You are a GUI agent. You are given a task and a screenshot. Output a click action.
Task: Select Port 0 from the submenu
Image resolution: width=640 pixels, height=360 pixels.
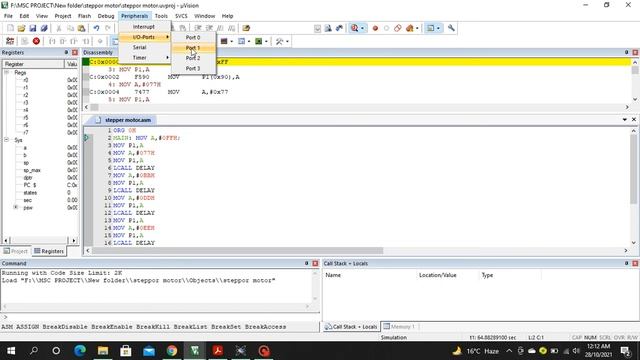pos(193,38)
